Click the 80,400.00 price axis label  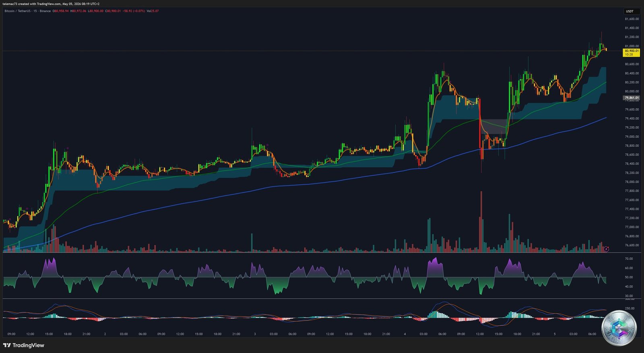tap(632, 73)
